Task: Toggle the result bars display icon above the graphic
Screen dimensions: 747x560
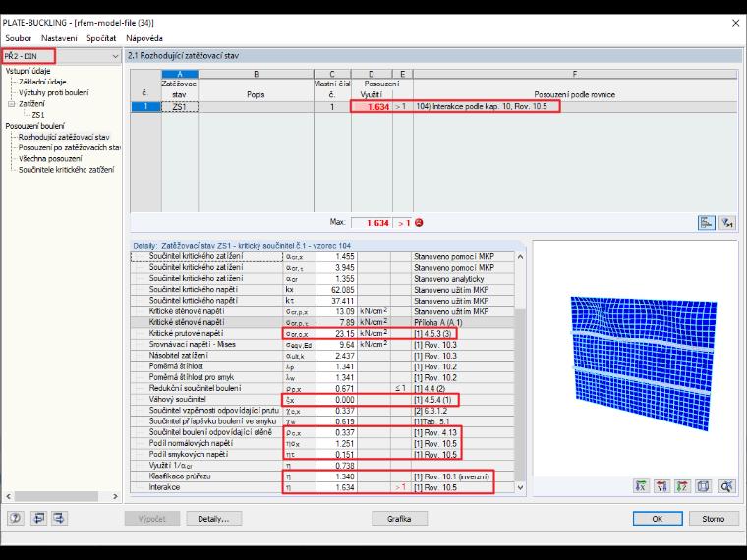Action: (706, 222)
